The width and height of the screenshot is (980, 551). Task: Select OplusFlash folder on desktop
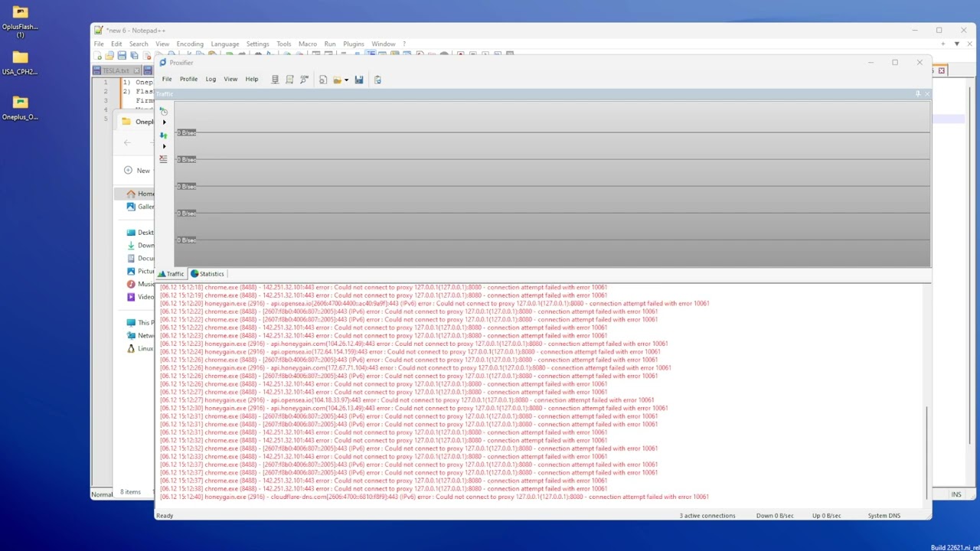point(21,21)
